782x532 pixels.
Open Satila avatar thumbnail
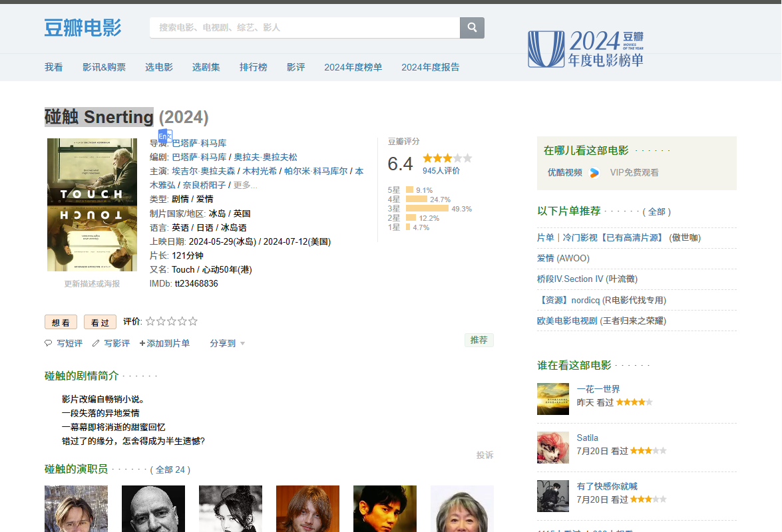tap(552, 448)
